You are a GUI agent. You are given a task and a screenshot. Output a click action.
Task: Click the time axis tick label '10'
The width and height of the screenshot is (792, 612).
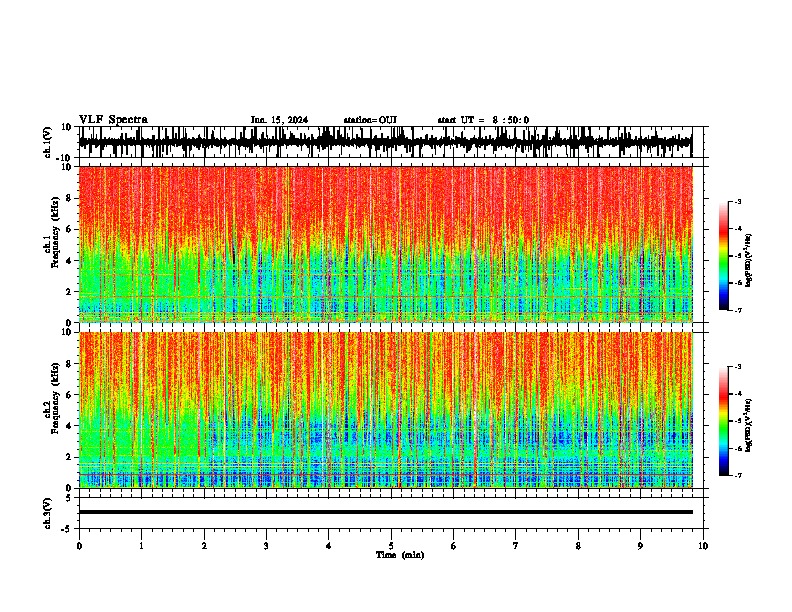coord(703,546)
